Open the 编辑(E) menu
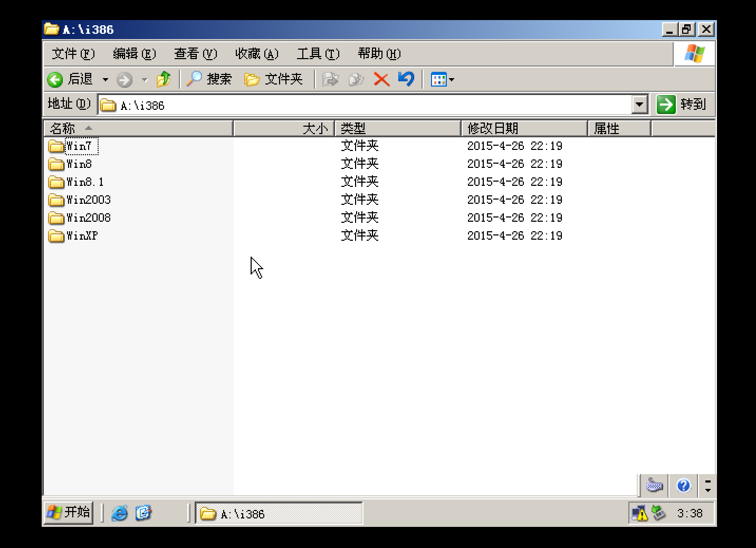The height and width of the screenshot is (548, 756). 135,54
